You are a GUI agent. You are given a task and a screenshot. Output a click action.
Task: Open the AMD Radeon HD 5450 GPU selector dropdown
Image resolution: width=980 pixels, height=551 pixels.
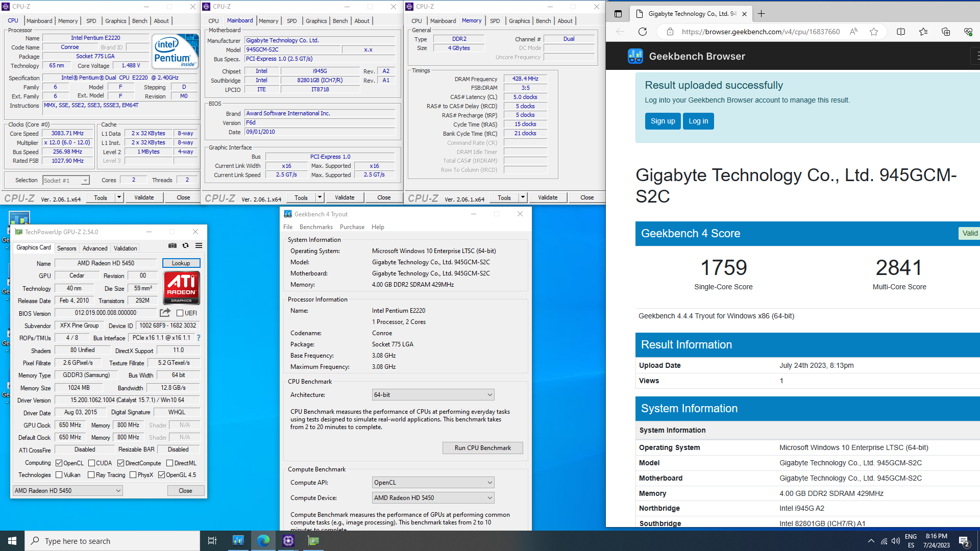[67, 491]
